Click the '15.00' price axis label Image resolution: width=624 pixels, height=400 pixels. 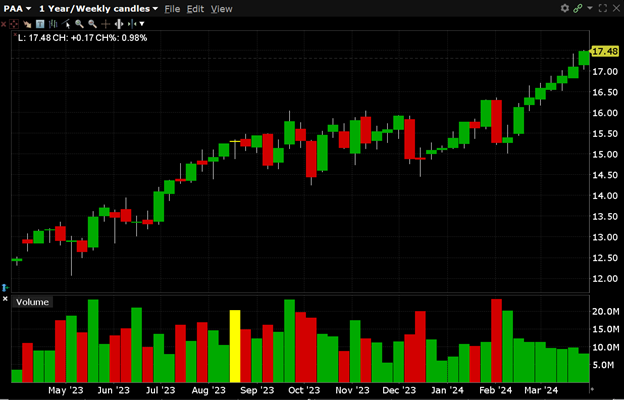(x=605, y=154)
